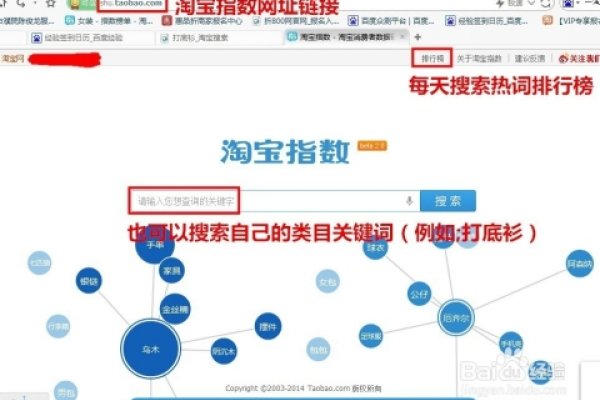The image size is (600, 400).
Task: Click the 金丝楠 bubble node
Action: [x=175, y=309]
